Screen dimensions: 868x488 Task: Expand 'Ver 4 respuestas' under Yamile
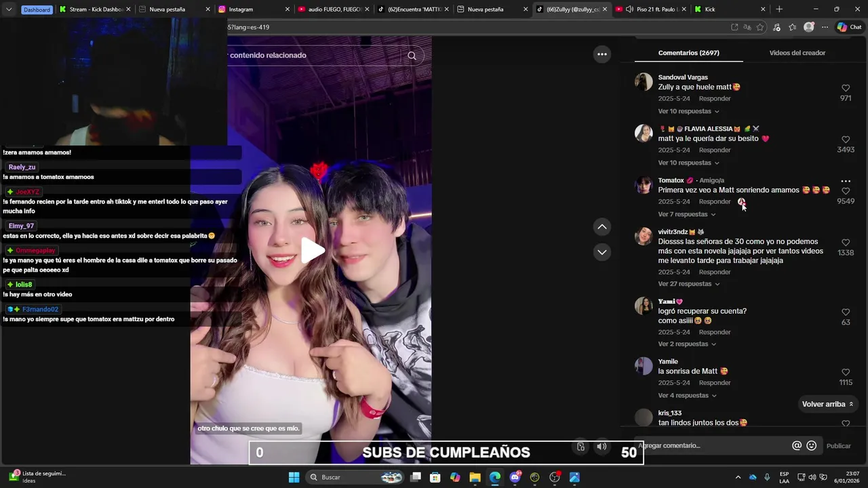[687, 395]
